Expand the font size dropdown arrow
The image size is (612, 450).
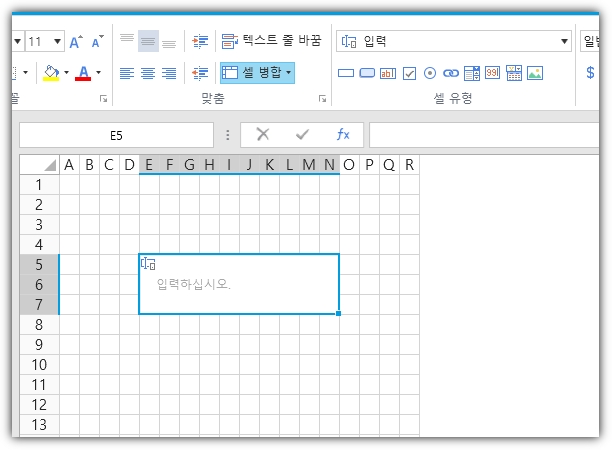tap(56, 41)
